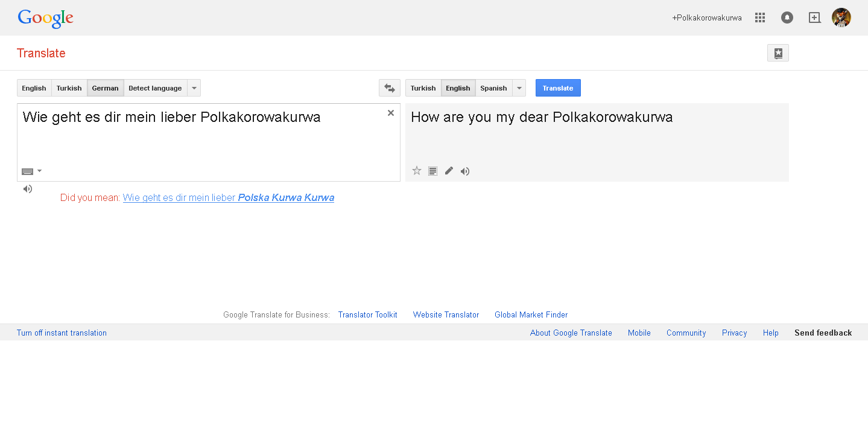Clear the source text with X

coord(391,113)
